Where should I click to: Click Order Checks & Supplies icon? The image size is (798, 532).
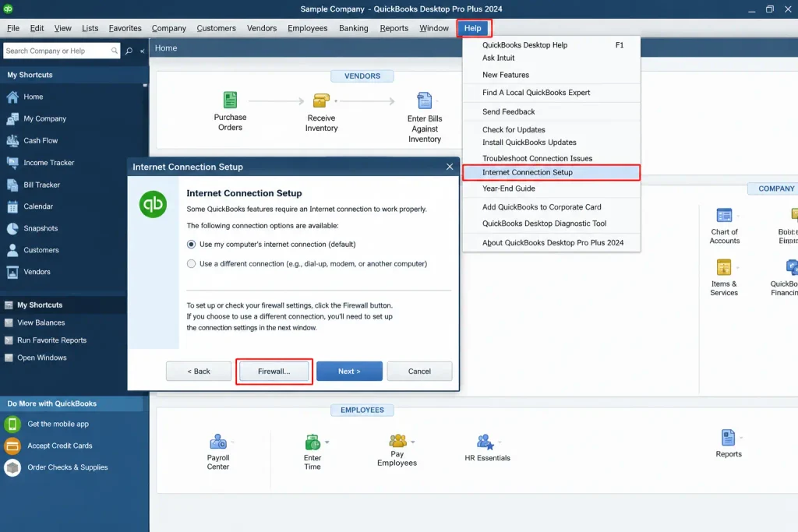[x=12, y=467]
